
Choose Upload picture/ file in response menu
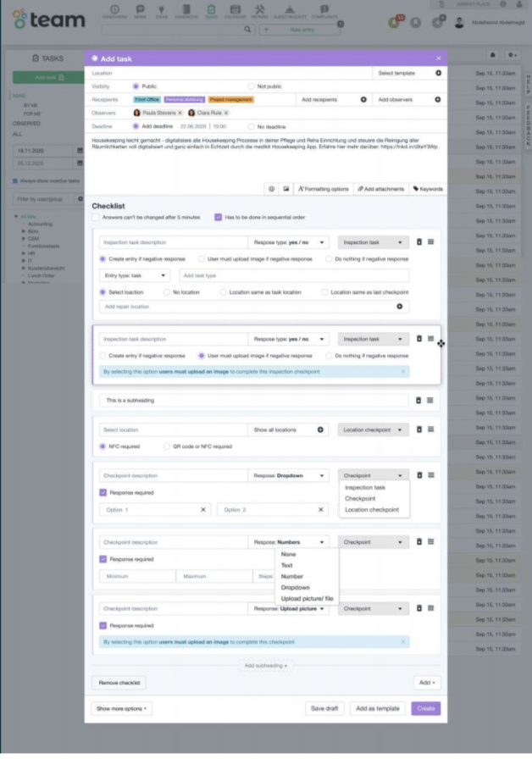tap(307, 599)
